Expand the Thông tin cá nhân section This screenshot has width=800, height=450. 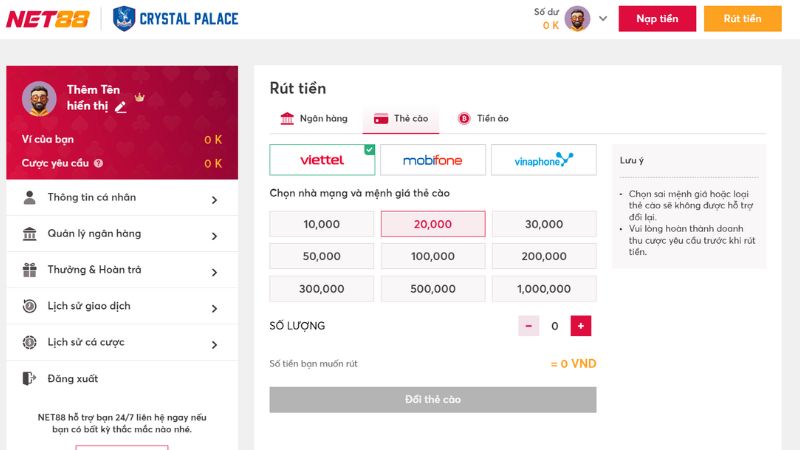214,199
